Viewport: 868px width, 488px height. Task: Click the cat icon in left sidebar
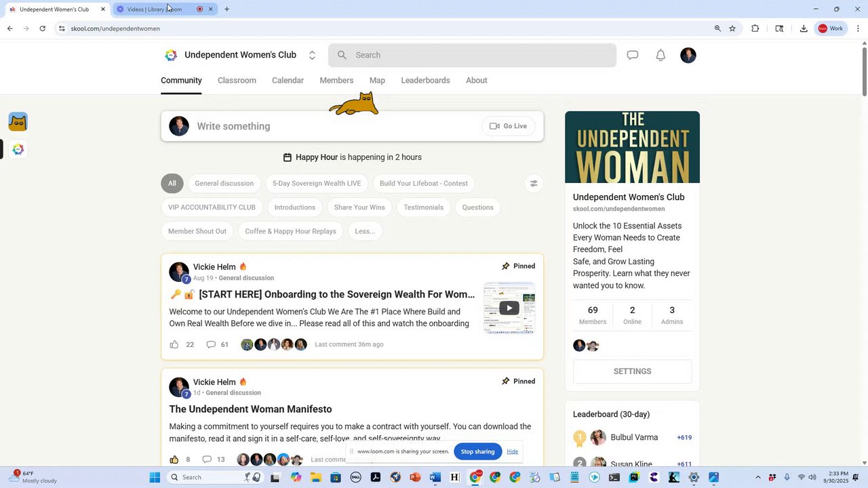point(18,122)
